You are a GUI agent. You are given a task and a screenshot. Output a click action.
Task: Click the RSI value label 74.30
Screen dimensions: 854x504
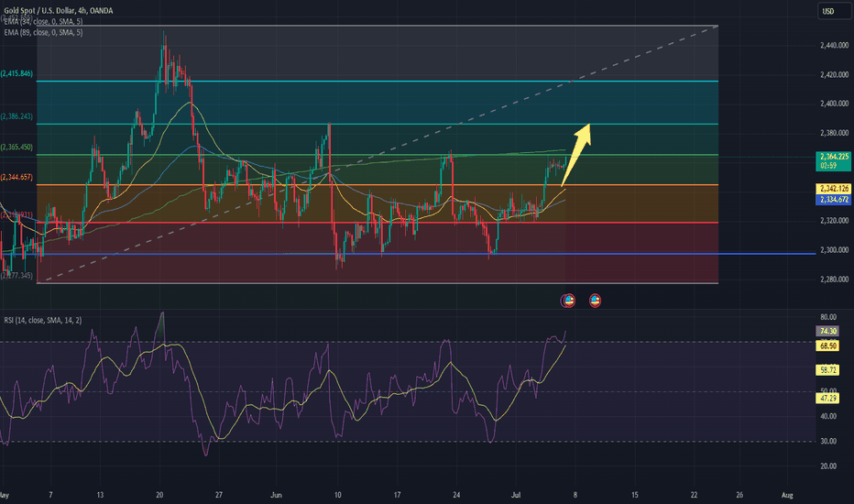pos(827,332)
